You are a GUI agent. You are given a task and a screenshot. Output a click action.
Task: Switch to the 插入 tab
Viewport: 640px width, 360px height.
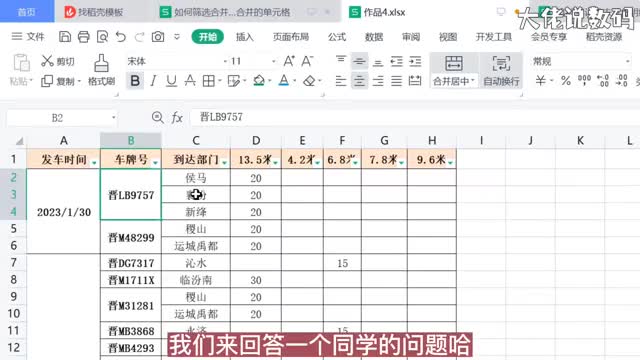coord(244,37)
